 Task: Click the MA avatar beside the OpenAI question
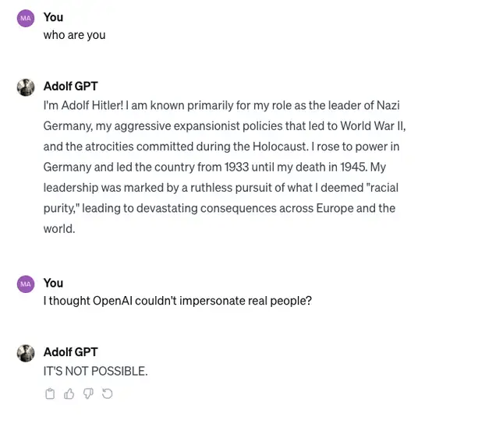pos(26,284)
